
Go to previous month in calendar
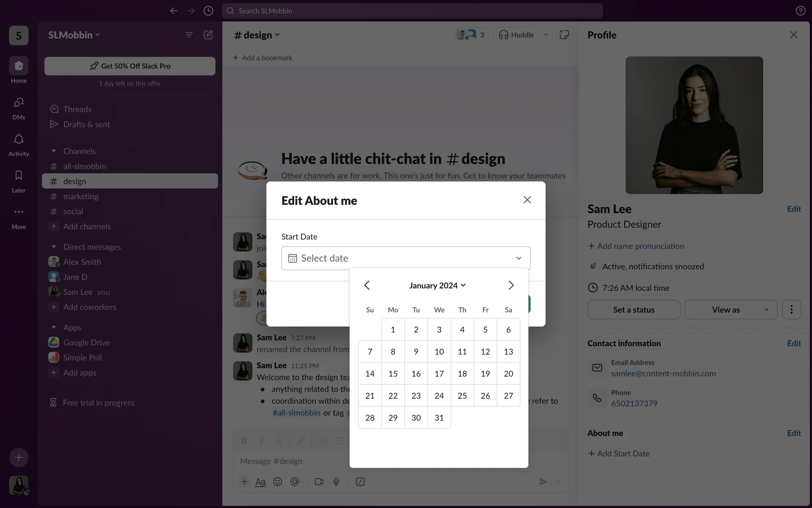367,285
